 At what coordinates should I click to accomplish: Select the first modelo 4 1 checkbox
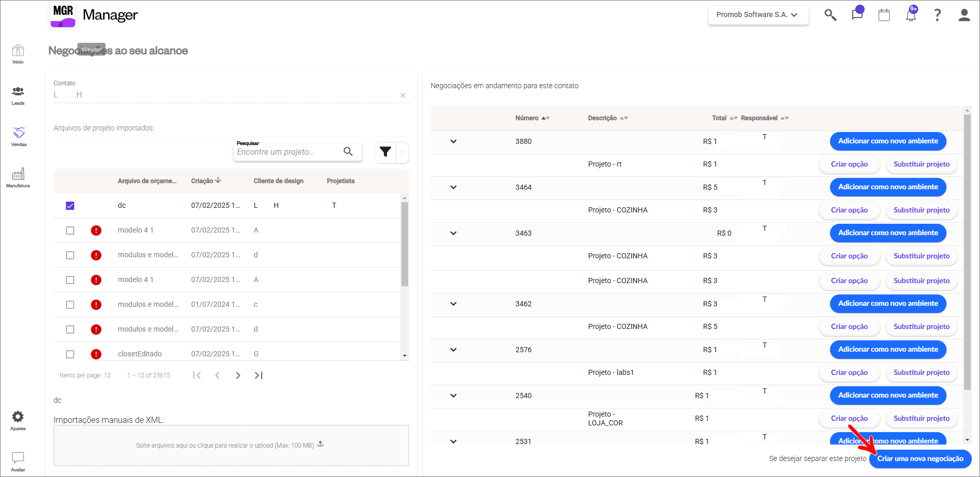(70, 231)
